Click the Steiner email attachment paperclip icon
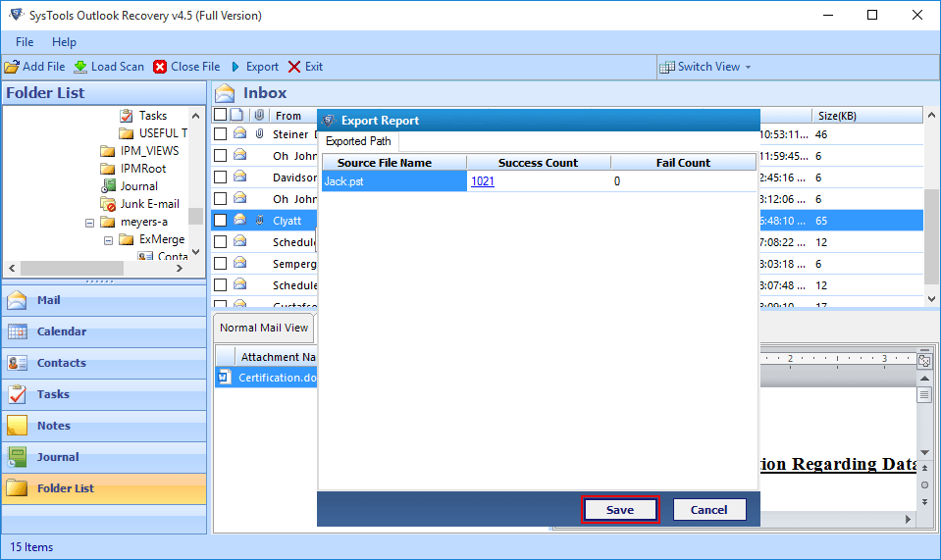 coord(259,133)
